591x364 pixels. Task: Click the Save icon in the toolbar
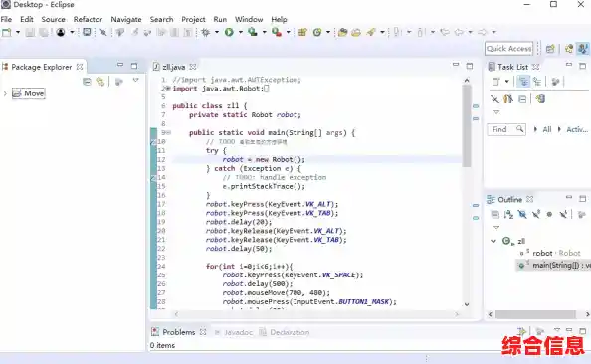point(30,32)
